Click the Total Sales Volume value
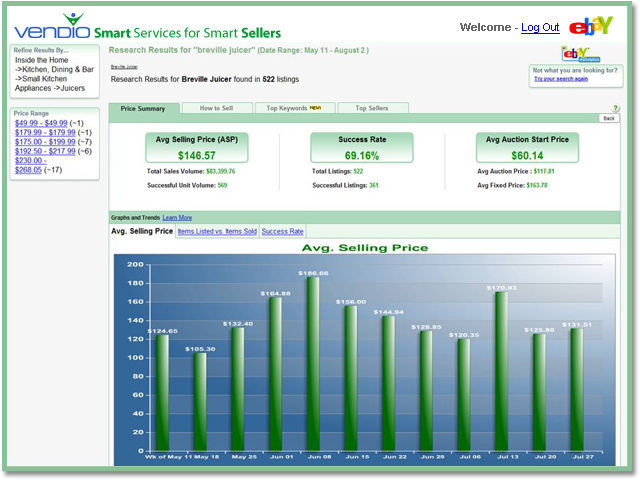 (221, 171)
